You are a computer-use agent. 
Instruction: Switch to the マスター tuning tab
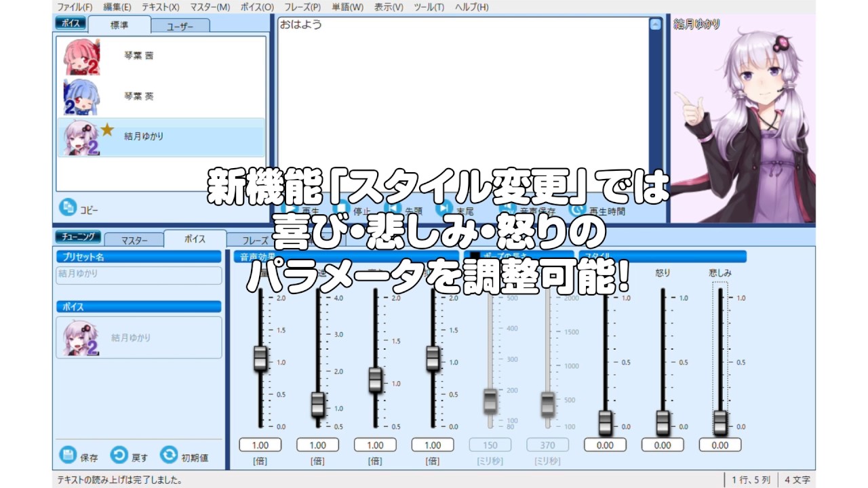134,240
